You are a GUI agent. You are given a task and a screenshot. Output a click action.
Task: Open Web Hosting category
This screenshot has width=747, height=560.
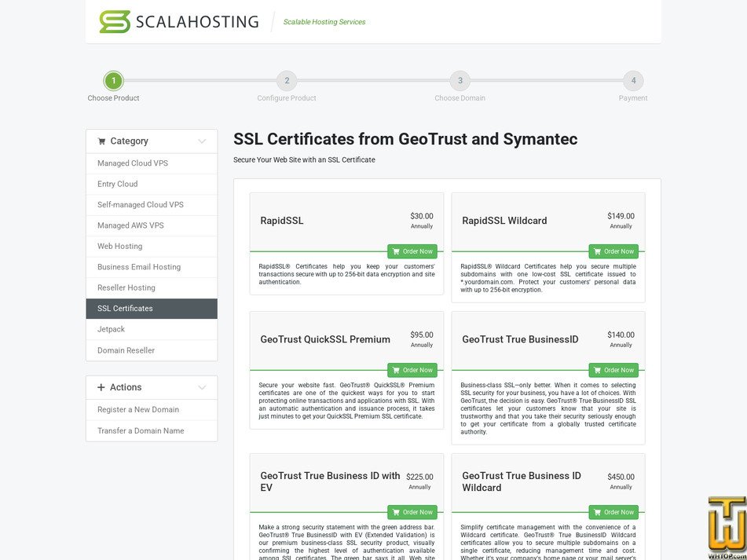152,246
